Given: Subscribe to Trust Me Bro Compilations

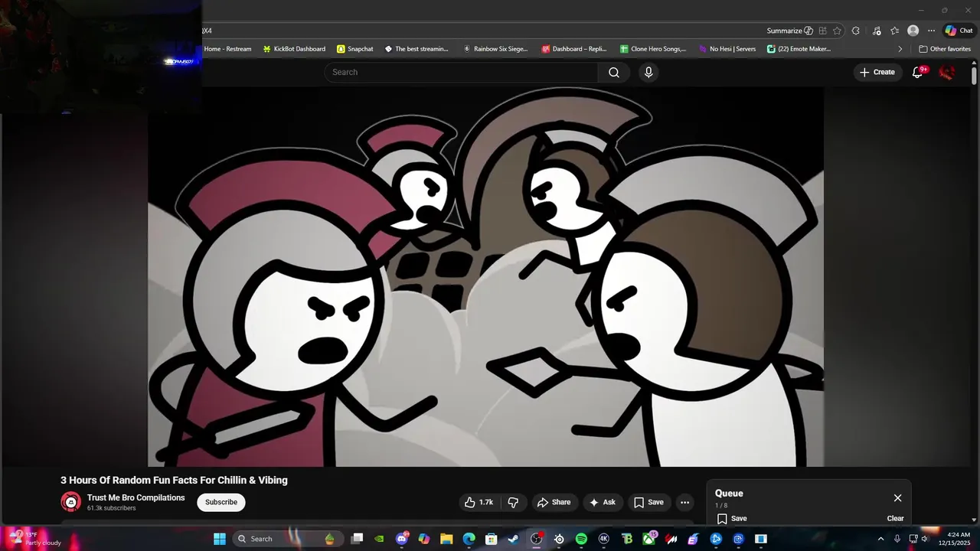Looking at the screenshot, I should coord(221,502).
